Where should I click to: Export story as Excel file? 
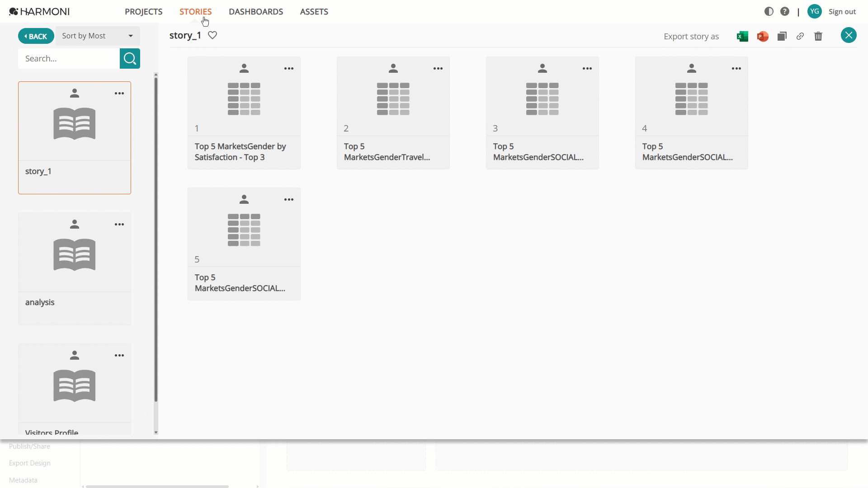pos(742,37)
